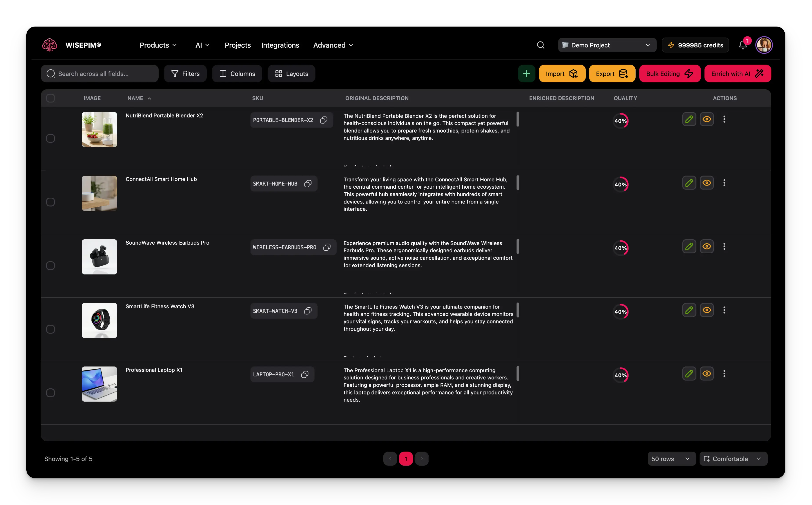This screenshot has width=812, height=505.
Task: Open the Comfortable density selector
Action: pyautogui.click(x=733, y=459)
